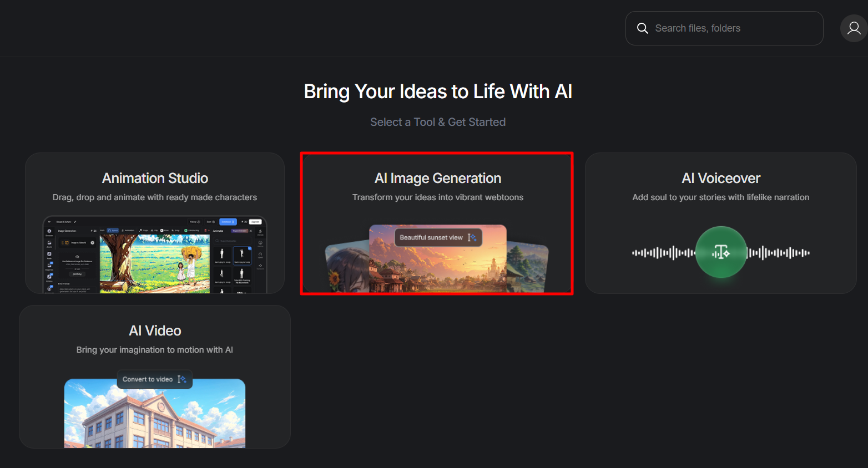
Task: Click the search magnifier icon
Action: coord(642,28)
